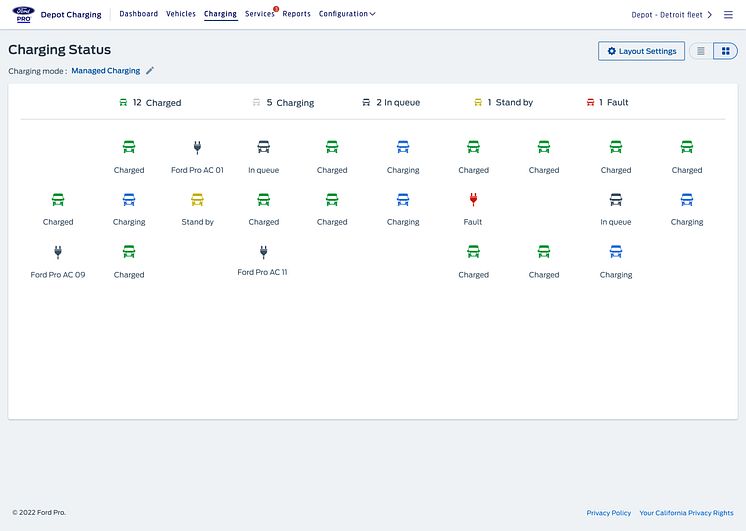This screenshot has height=531, width=746.
Task: Select the Ford Pro AC 01 charger icon
Action: pyautogui.click(x=197, y=148)
